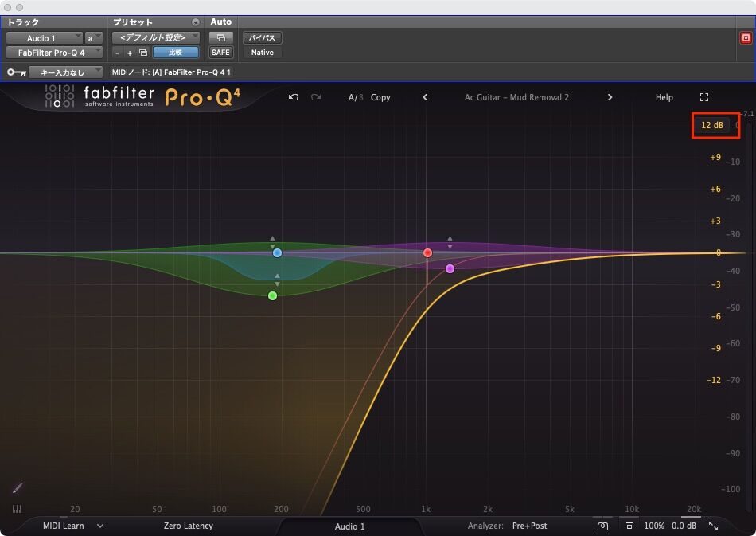Open the Analyzer Pre+Post settings
Image resolution: width=756 pixels, height=536 pixels.
click(529, 526)
